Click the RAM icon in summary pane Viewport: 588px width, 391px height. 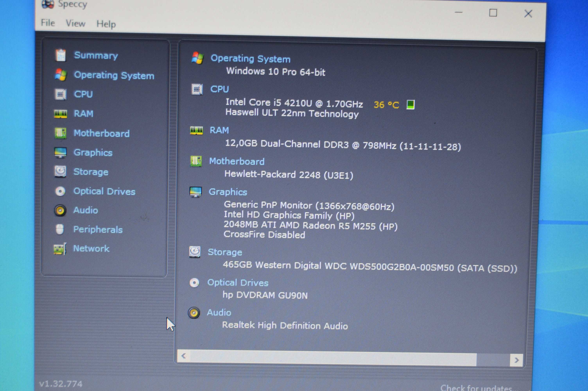pyautogui.click(x=196, y=130)
